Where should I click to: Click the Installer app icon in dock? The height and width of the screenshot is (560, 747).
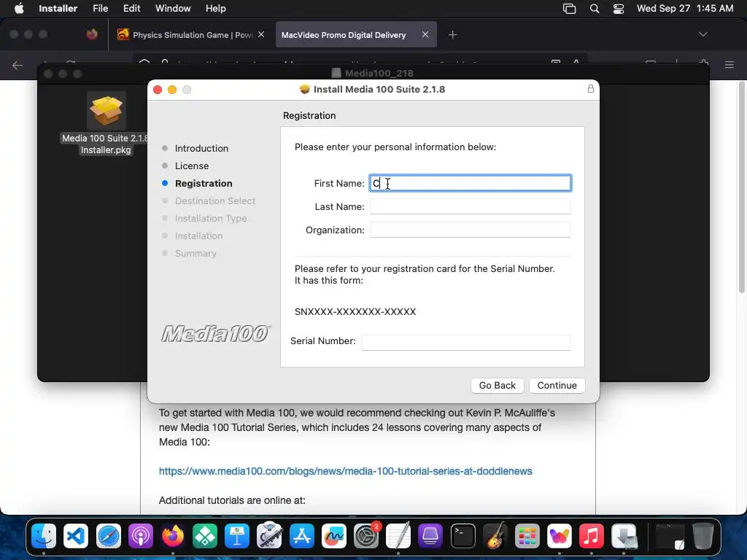coord(624,536)
